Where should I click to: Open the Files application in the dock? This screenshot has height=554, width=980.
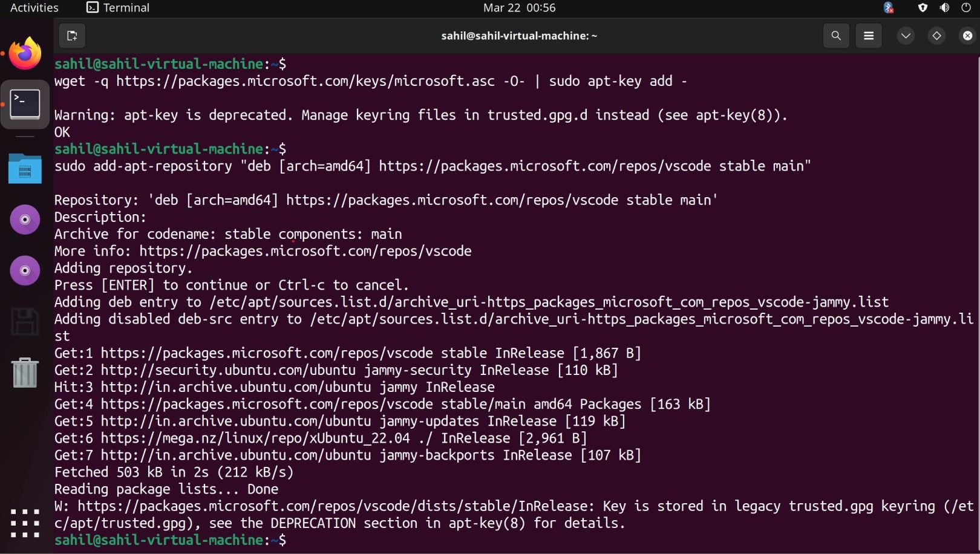click(x=24, y=169)
